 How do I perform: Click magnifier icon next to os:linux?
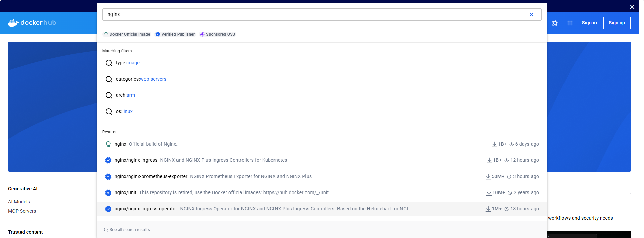[x=109, y=112]
